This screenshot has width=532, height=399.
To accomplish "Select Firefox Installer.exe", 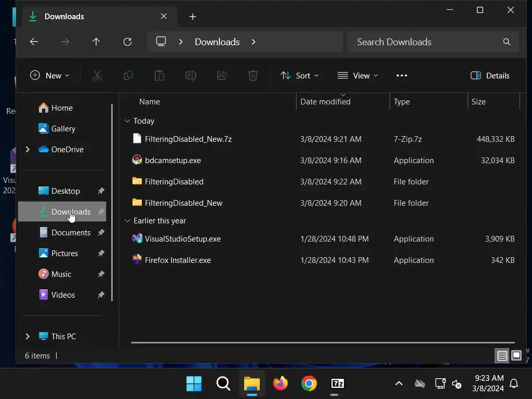I will tap(323, 260).
